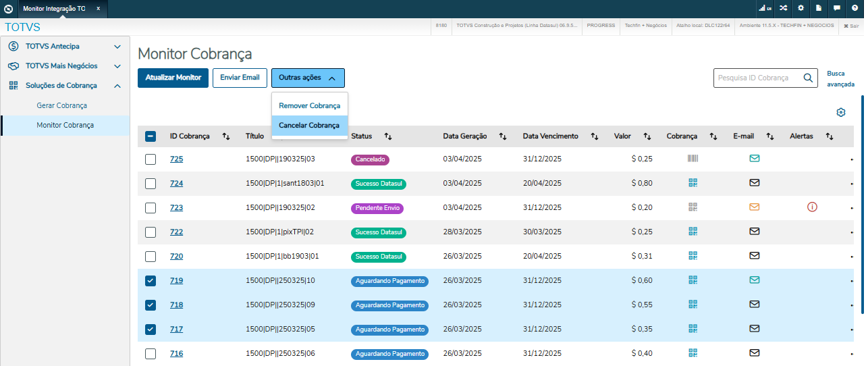Open the column settings gear icon
The width and height of the screenshot is (868, 366).
pyautogui.click(x=841, y=112)
